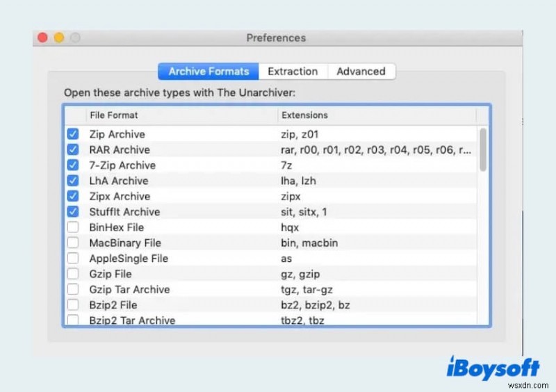Select the BinHex File row label
Image resolution: width=556 pixels, height=392 pixels.
point(117,227)
